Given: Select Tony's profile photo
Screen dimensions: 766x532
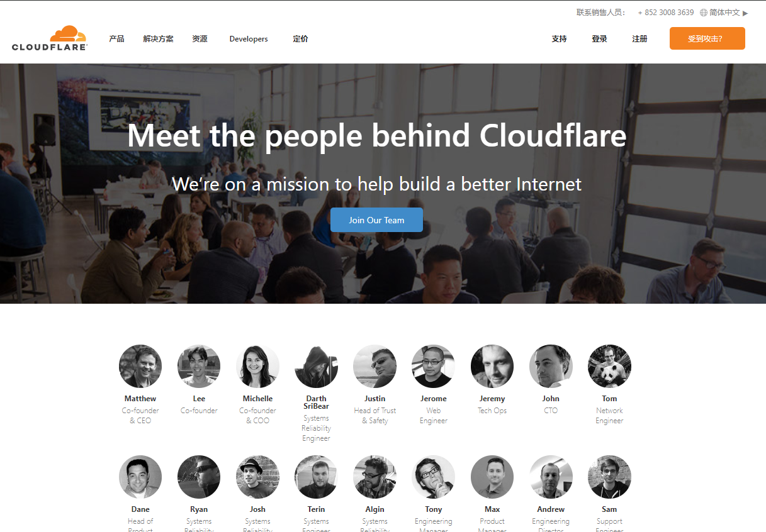Looking at the screenshot, I should [433, 477].
